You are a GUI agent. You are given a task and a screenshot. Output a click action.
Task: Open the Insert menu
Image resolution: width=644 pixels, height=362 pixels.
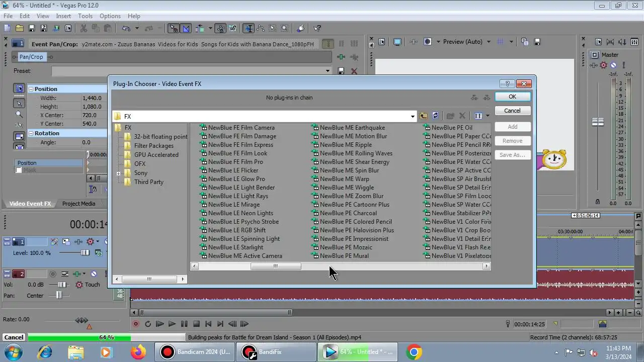pos(63,16)
